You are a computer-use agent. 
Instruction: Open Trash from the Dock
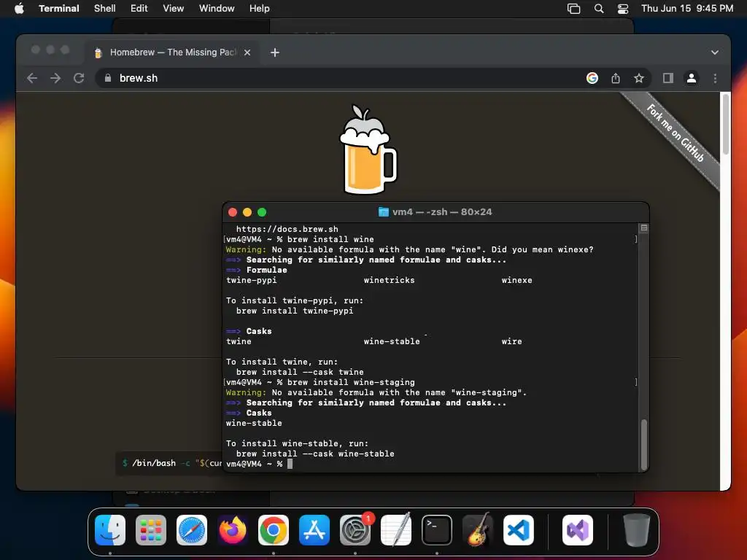tap(636, 530)
